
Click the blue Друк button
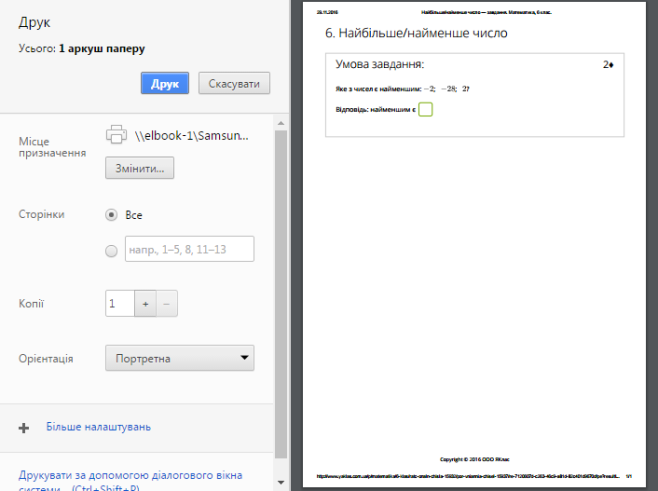coord(164,84)
